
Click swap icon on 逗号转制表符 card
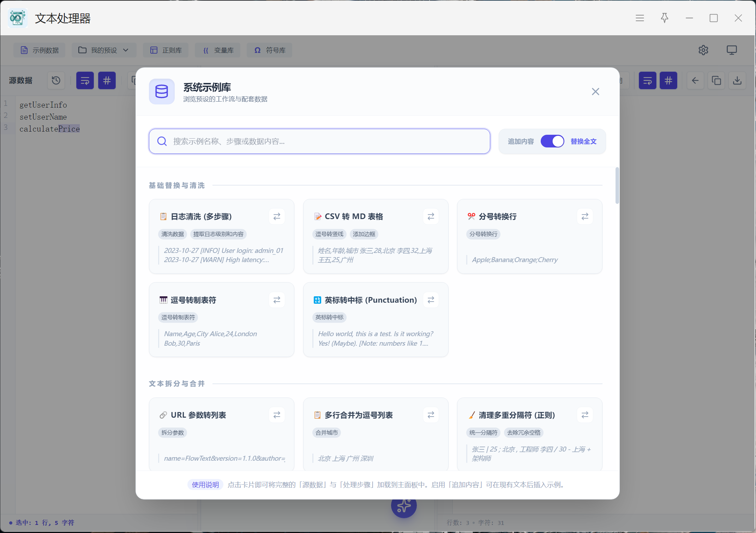point(277,300)
